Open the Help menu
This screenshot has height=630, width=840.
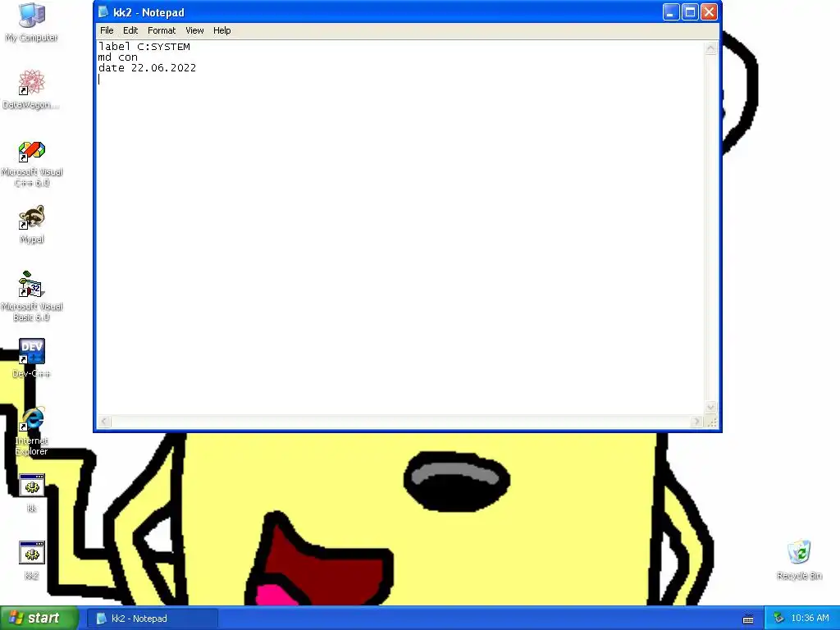tap(221, 30)
